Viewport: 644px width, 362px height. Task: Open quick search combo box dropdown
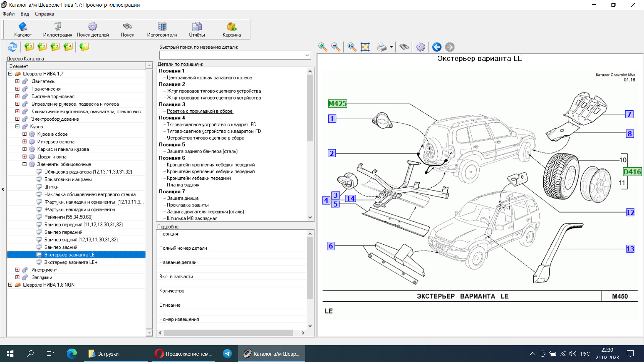point(307,55)
